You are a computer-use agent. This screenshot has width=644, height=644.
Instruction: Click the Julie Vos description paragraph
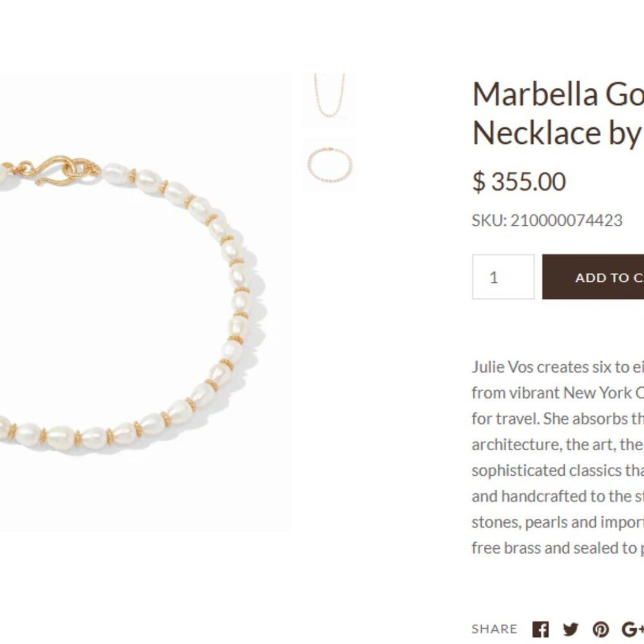tap(558, 457)
